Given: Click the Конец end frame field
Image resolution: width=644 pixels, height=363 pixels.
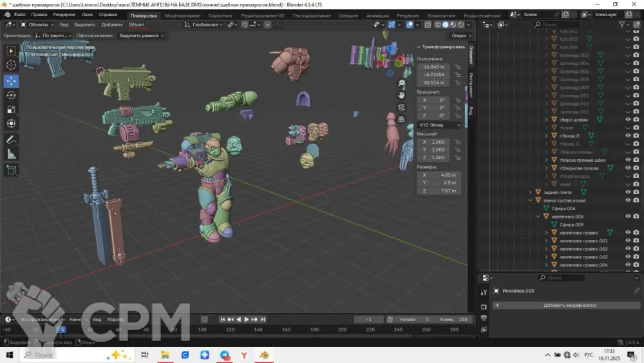Looking at the screenshot, I should [455, 319].
